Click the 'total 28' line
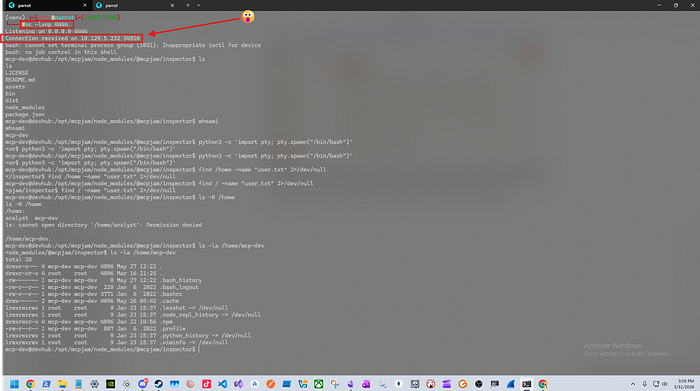Viewport: 700px width, 391px height. (x=19, y=259)
